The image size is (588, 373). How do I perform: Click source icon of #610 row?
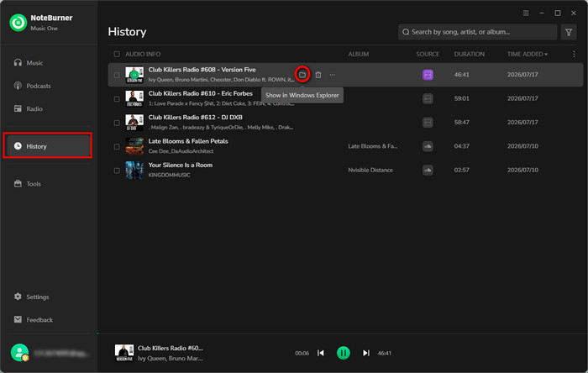[428, 98]
